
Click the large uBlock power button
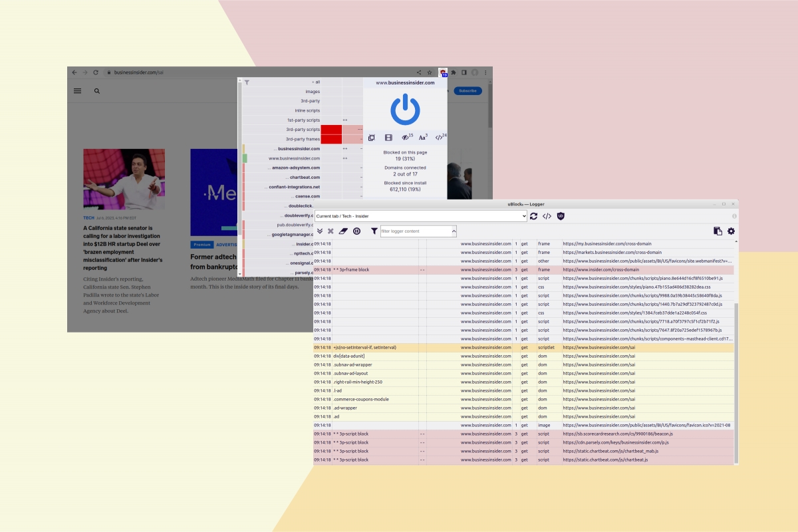[405, 110]
